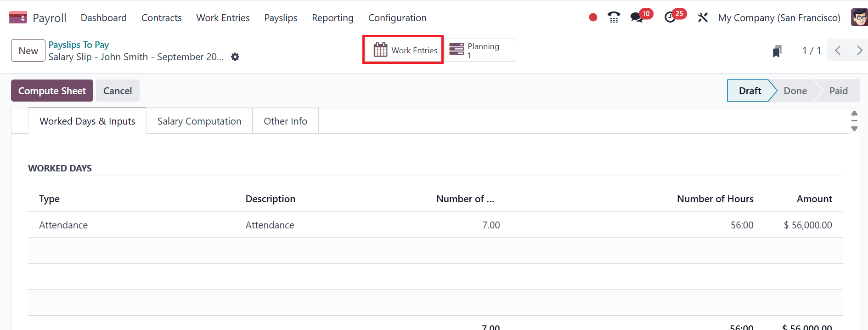The width and height of the screenshot is (868, 330).
Task: Open the activities clock icon
Action: (x=670, y=17)
